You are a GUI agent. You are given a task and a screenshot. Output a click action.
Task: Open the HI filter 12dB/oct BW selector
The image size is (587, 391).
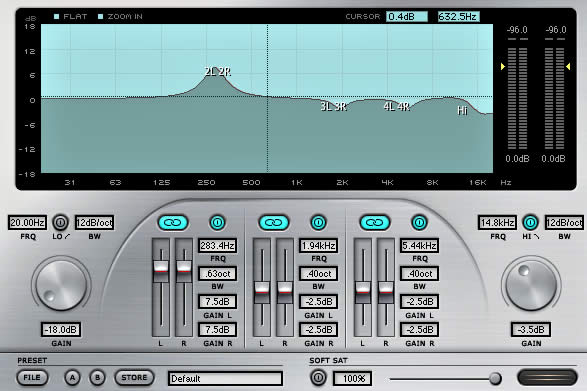coord(564,223)
